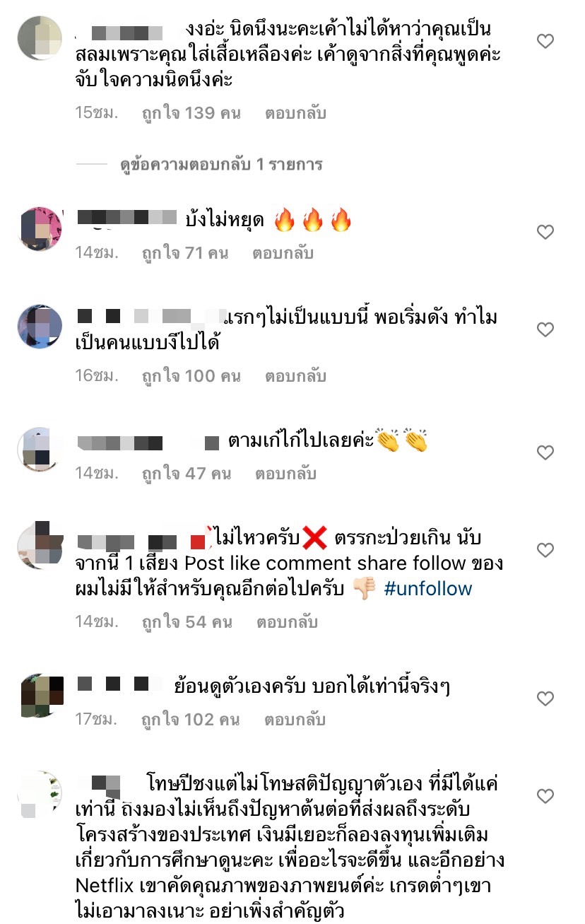Tap the heart on the fire-emoji comment
This screenshot has height=924, width=585.
[545, 232]
